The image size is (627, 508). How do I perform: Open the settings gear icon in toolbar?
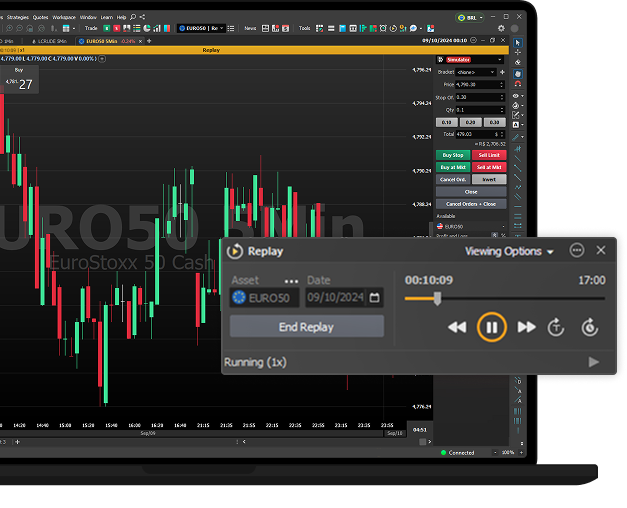point(501,28)
